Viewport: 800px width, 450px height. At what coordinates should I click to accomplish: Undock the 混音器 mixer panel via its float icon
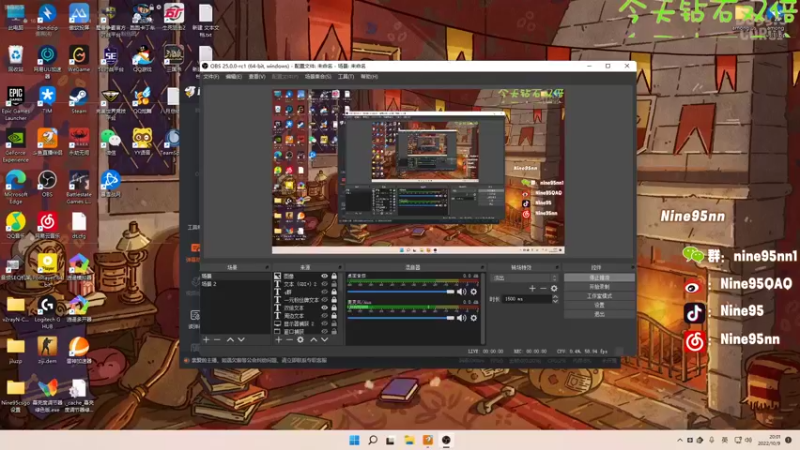482,267
